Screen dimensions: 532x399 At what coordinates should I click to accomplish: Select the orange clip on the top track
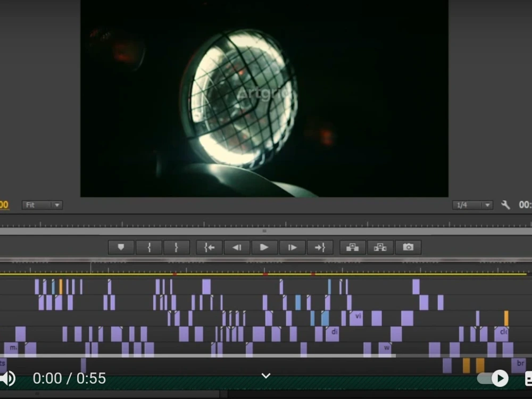(x=61, y=287)
